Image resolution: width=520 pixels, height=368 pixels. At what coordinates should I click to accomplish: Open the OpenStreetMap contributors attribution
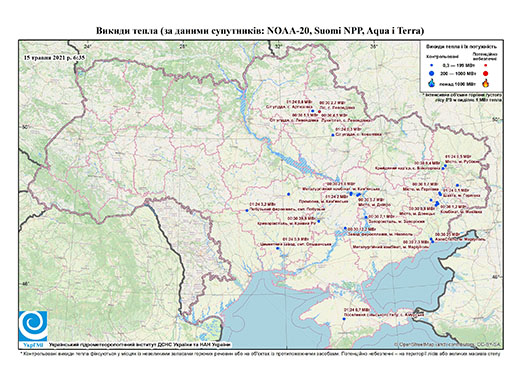click(448, 344)
